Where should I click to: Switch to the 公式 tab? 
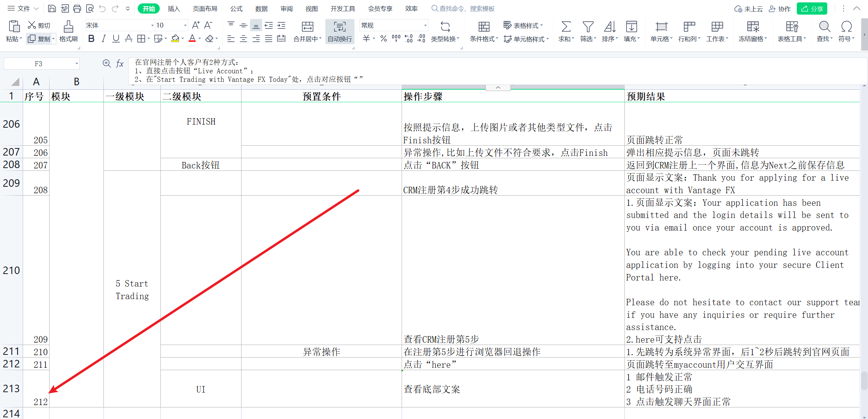point(236,8)
